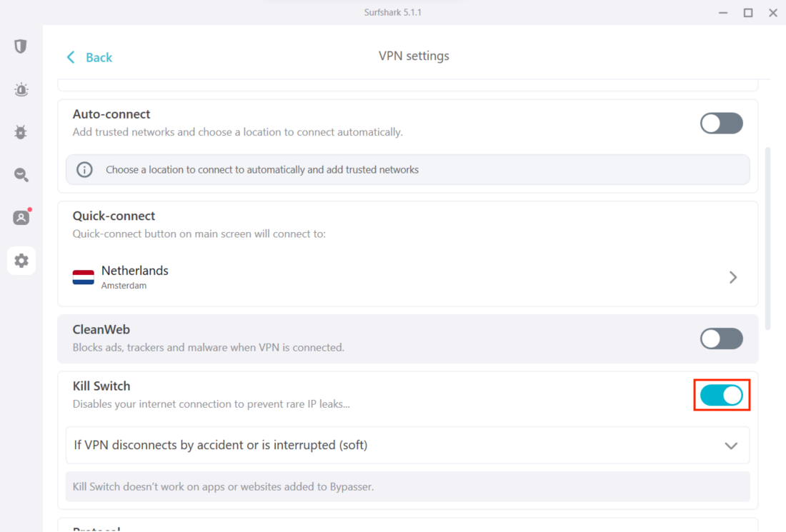This screenshot has width=786, height=532.
Task: Open the Alert siren sidebar icon
Action: [21, 90]
